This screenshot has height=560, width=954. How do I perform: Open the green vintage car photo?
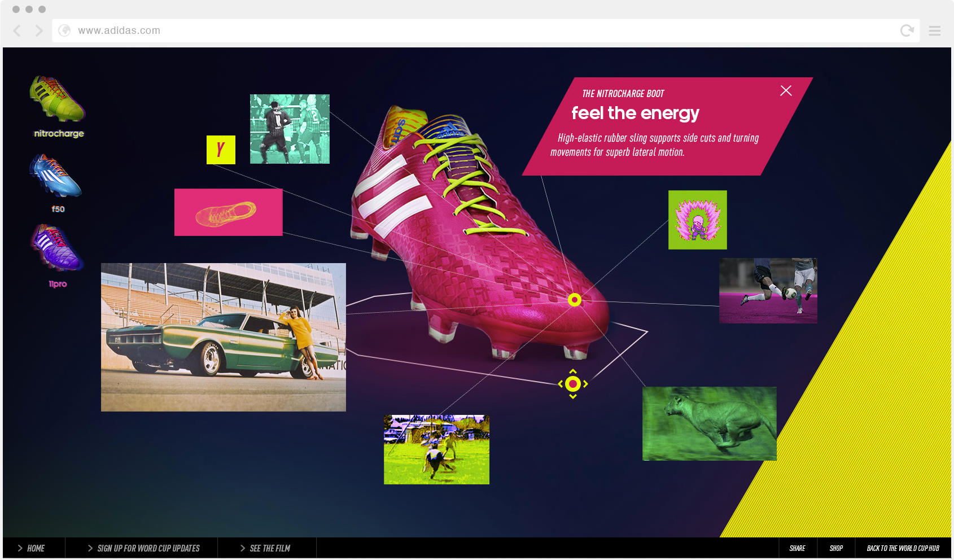tap(224, 337)
